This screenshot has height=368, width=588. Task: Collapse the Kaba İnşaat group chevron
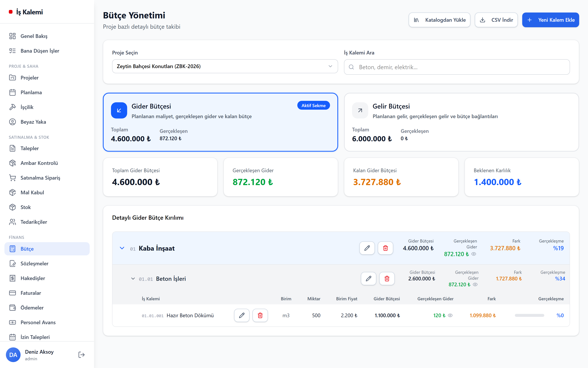pyautogui.click(x=122, y=248)
